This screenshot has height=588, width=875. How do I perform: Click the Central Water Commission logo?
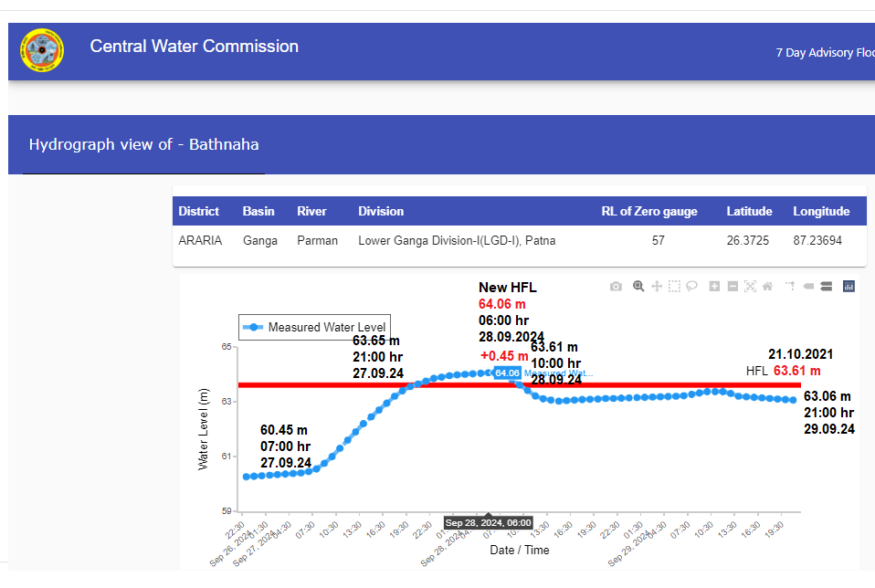pyautogui.click(x=42, y=51)
